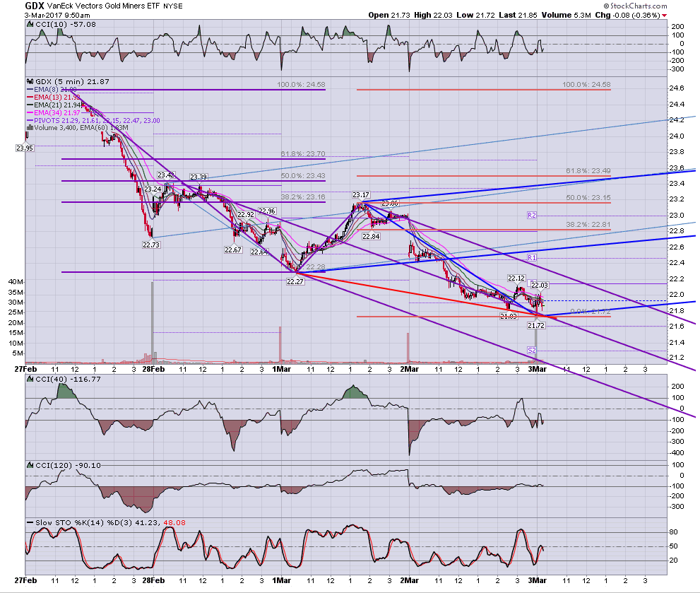Click the 21.72 low price callout

[x=536, y=325]
